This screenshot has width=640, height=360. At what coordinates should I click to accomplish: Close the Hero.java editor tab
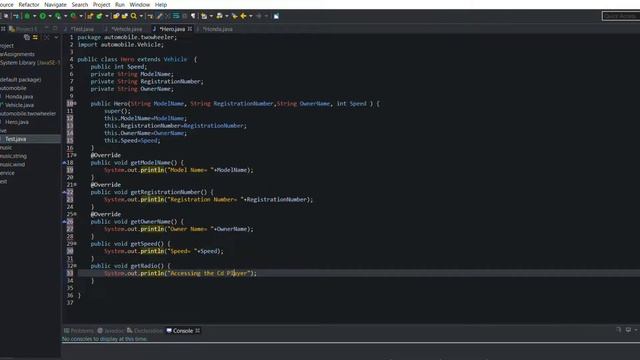(x=190, y=29)
